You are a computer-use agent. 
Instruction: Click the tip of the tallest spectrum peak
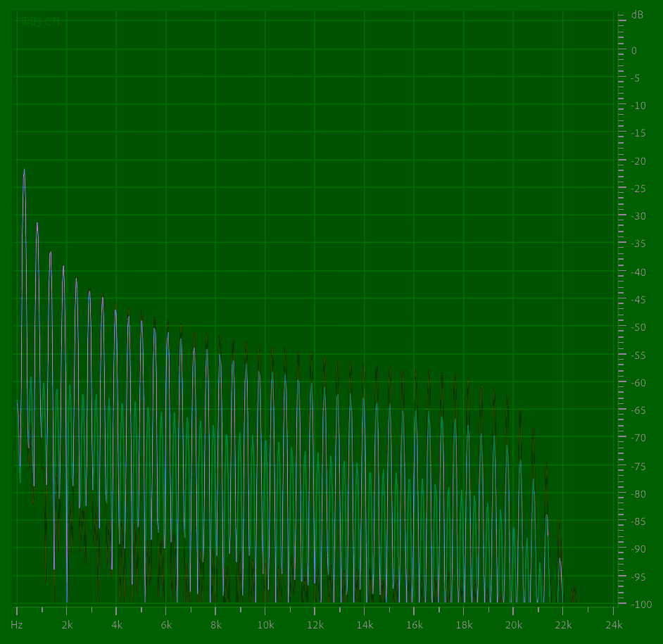coord(24,170)
